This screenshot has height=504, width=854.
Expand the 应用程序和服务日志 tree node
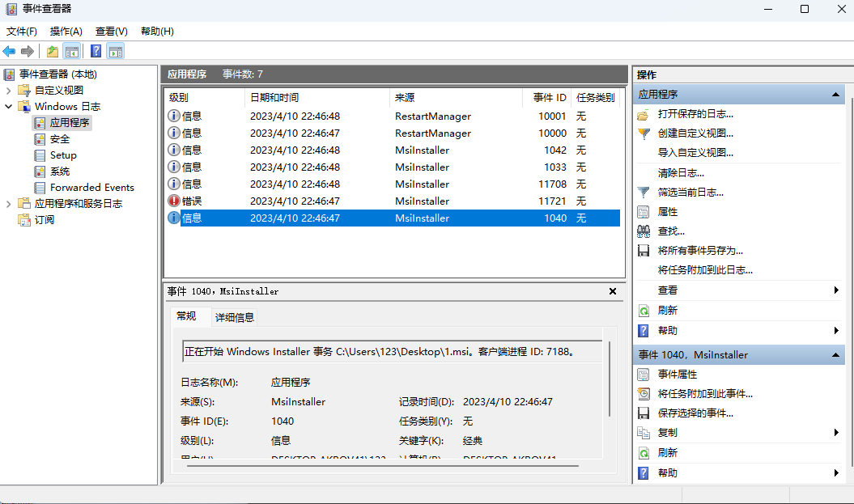(x=8, y=204)
